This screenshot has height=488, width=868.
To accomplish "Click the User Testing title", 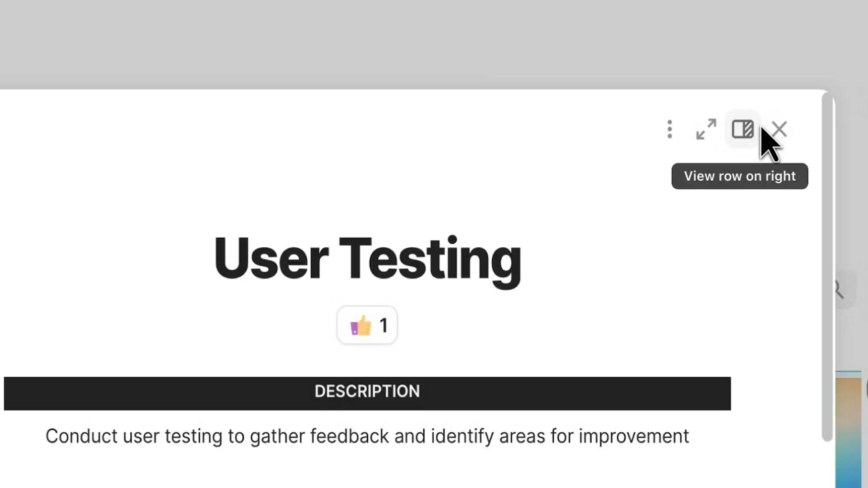I will point(367,259).
